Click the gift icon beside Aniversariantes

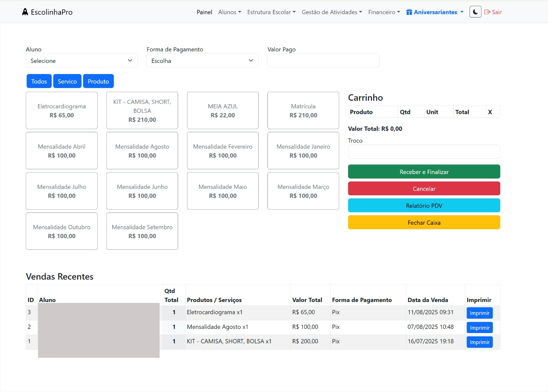[409, 12]
